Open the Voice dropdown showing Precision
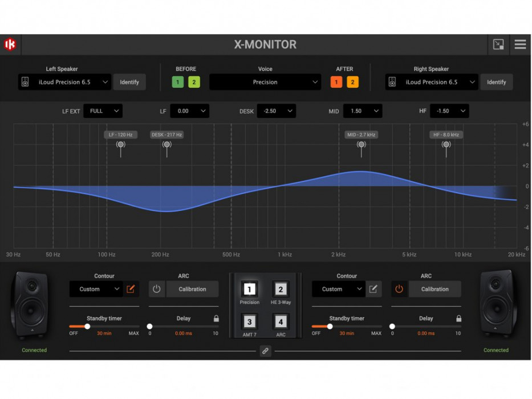Viewport: 532px width, 399px height. (x=265, y=82)
